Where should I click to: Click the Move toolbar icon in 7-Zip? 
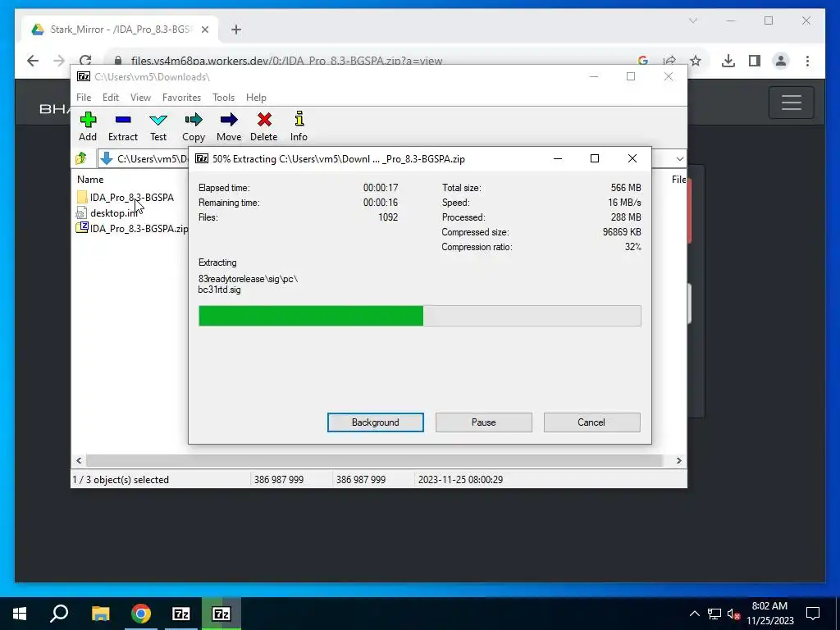click(229, 126)
